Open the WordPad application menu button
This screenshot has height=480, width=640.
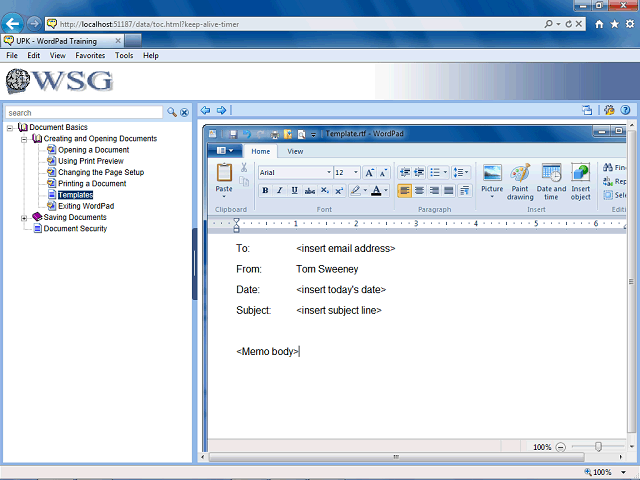click(x=225, y=151)
